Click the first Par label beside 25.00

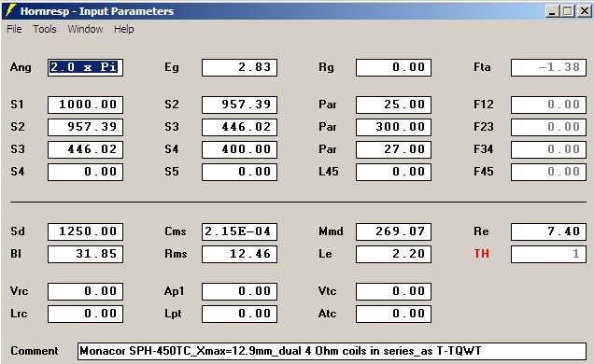point(328,105)
